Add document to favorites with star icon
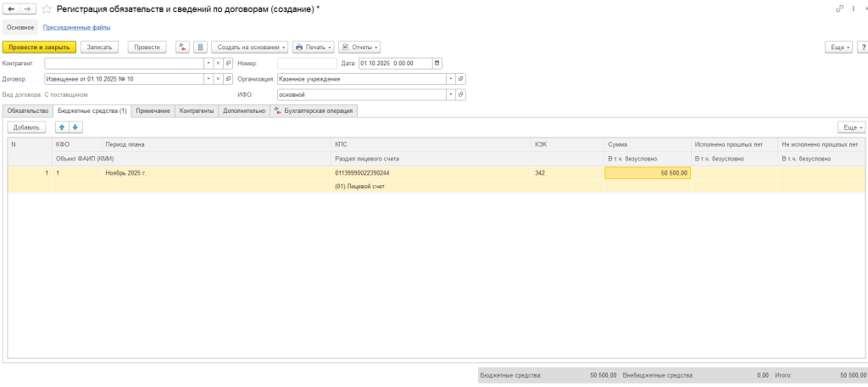868x387 pixels. 46,8
